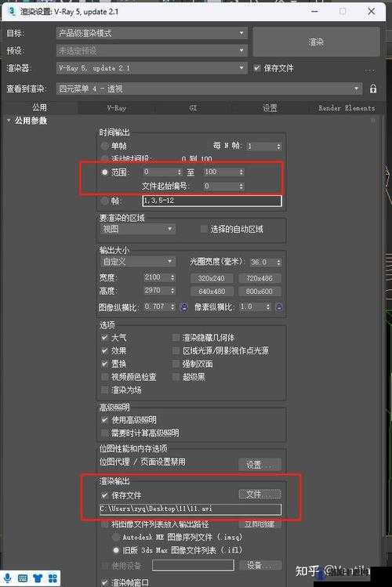
Task: Toggle the lock icon beside the view dropdown
Action: click(x=373, y=89)
